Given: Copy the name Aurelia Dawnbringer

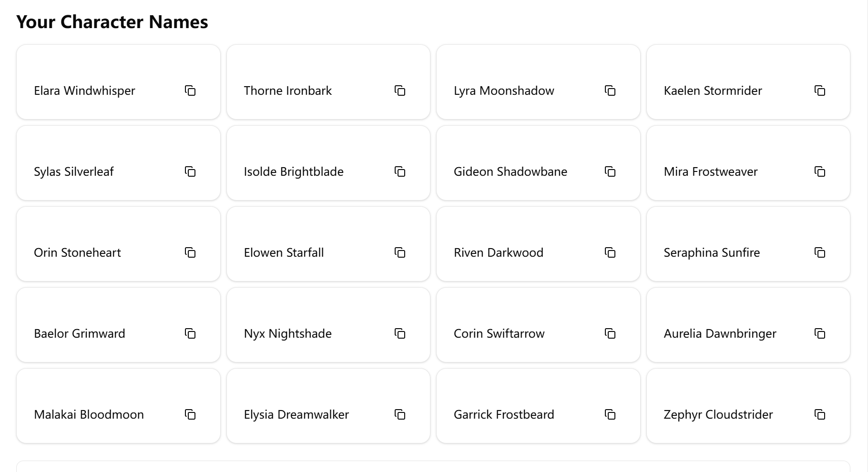Looking at the screenshot, I should (x=820, y=333).
